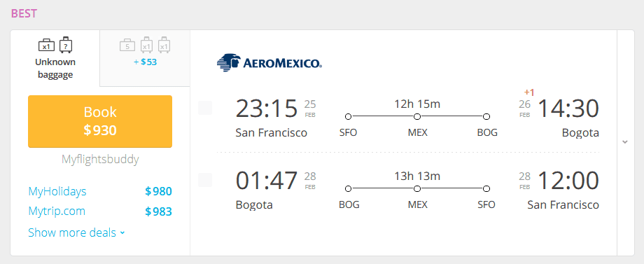Screen dimensions: 644x264
Task: Click the unknown checked baggage suitcase icon
Action: click(66, 45)
